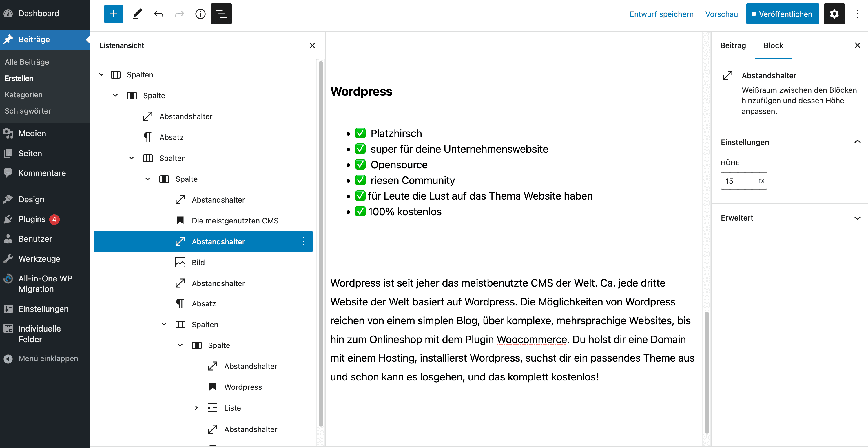The height and width of the screenshot is (448, 868).
Task: Click the Liste block icon
Action: 212,408
